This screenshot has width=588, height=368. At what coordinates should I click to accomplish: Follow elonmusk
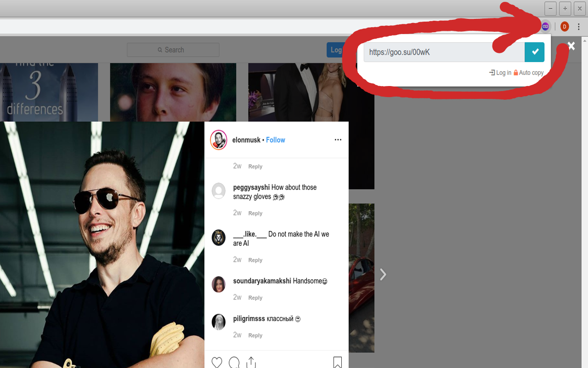[x=276, y=140]
